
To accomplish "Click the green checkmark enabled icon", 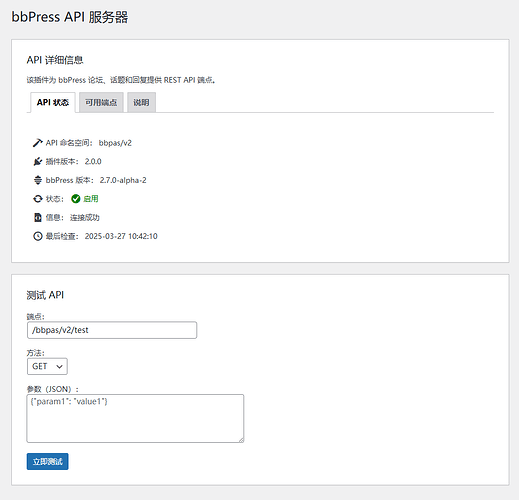I will (x=76, y=199).
